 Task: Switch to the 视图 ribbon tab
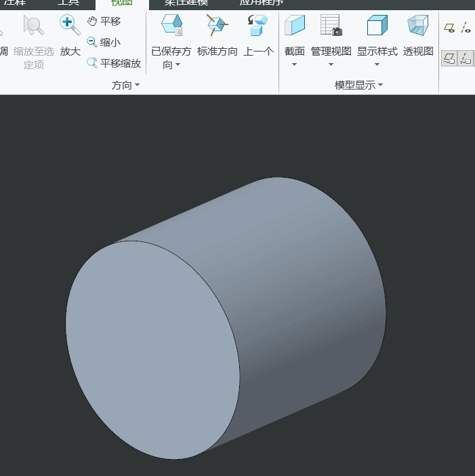[122, 3]
